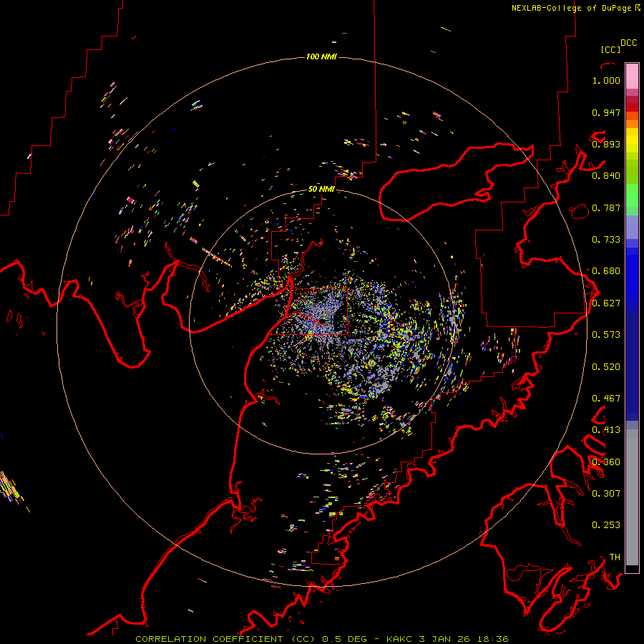Viewport: 644px width, 644px height.
Task: Click the NEXLAB-College of DuPage credit text
Action: point(571,8)
